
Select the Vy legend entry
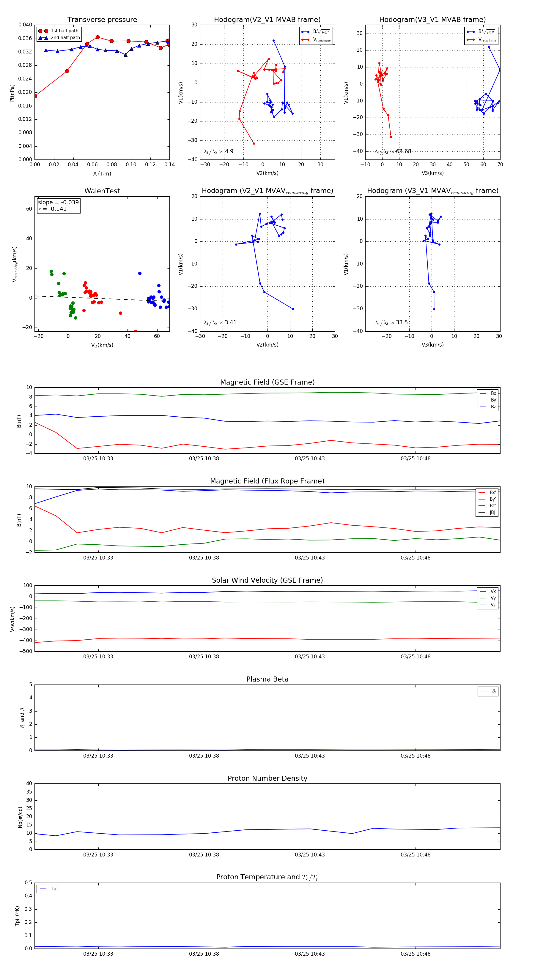click(488, 598)
